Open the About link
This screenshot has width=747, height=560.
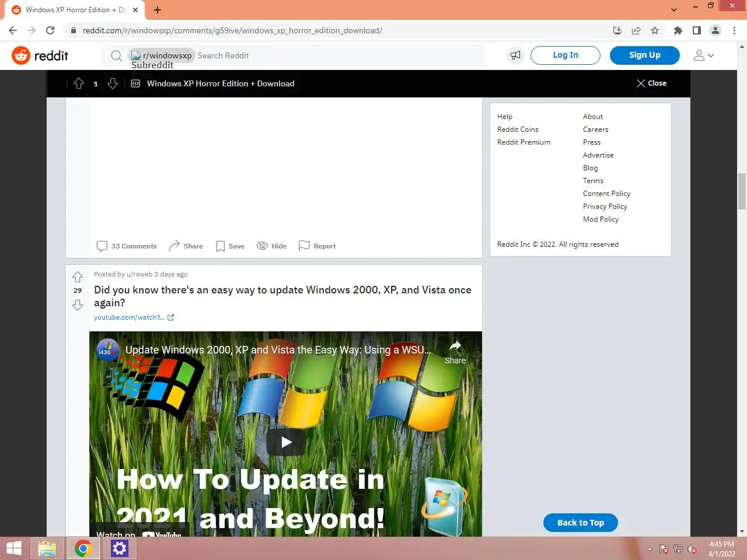[x=593, y=117]
